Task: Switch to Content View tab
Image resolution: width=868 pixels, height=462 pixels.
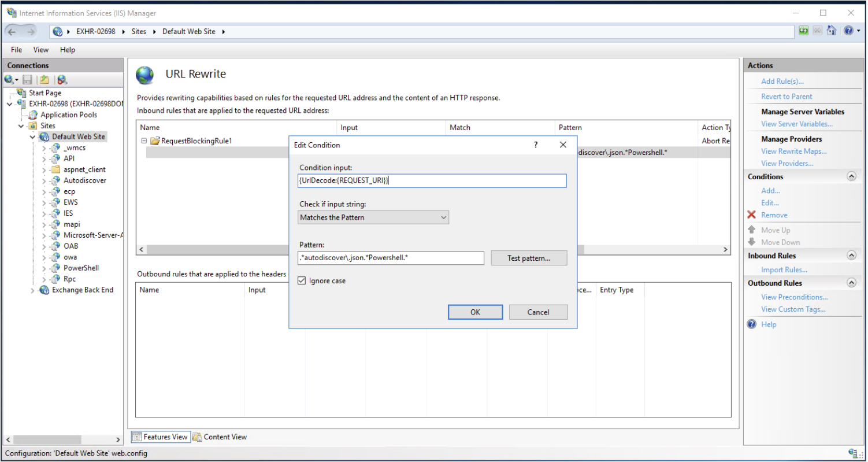Action: (220, 437)
